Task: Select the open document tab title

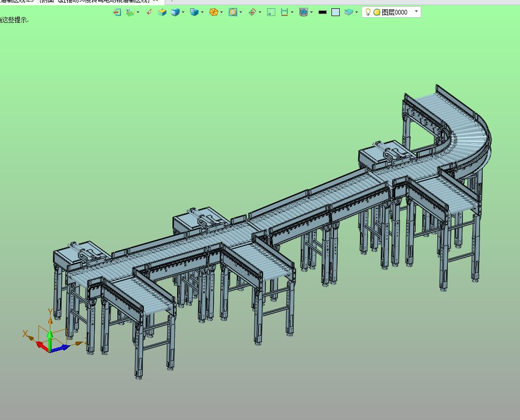Action: click(75, 1)
